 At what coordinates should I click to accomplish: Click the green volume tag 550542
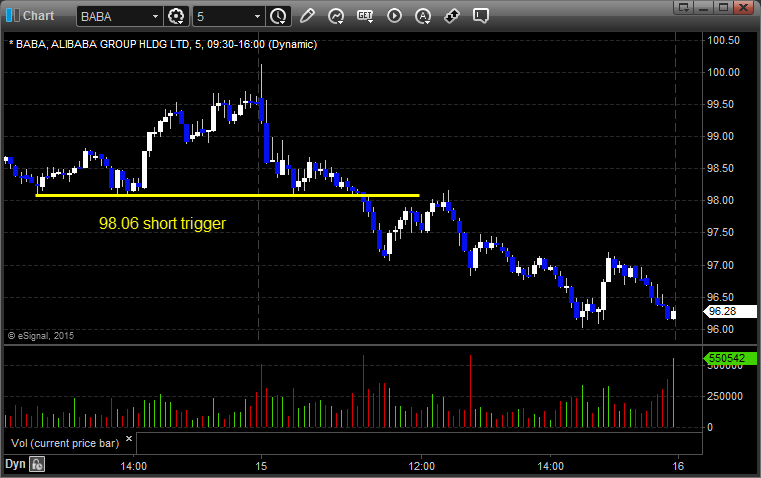[730, 358]
